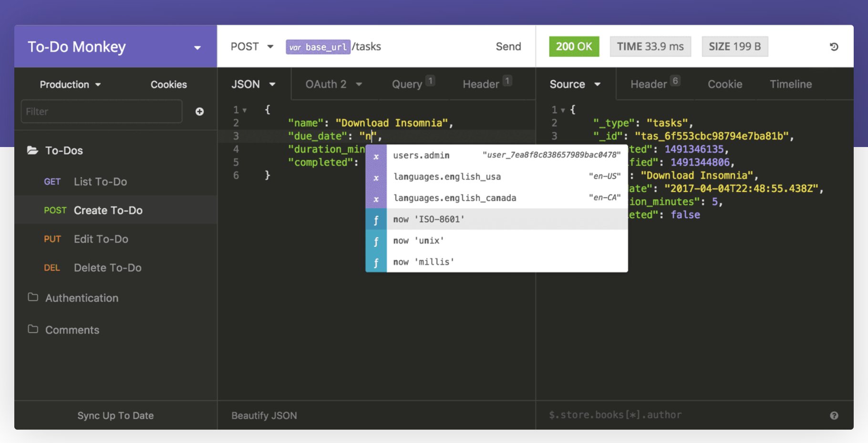Click the plus icon next to the Filter field
This screenshot has width=868, height=443.
point(199,111)
